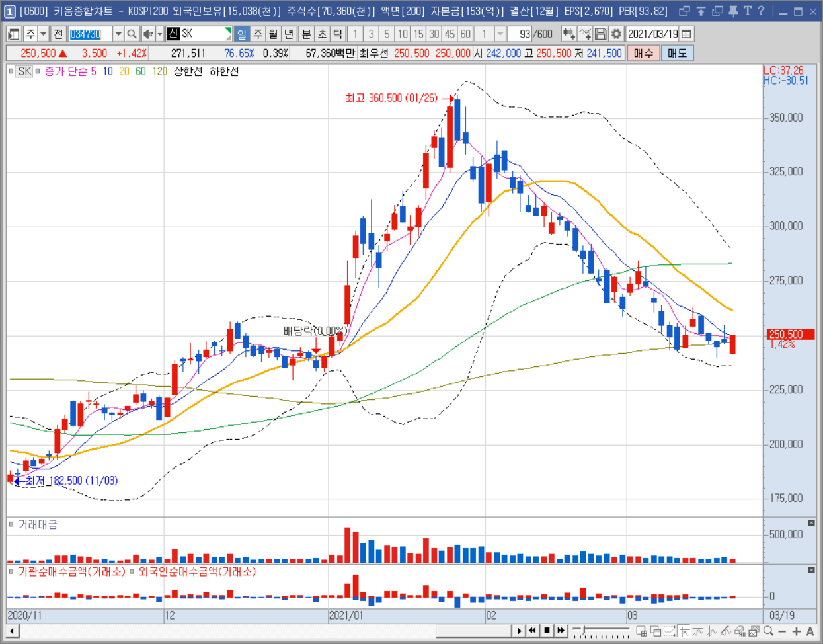Open the calendar date picker icon
Screen dimensions: 823x644
(687, 34)
